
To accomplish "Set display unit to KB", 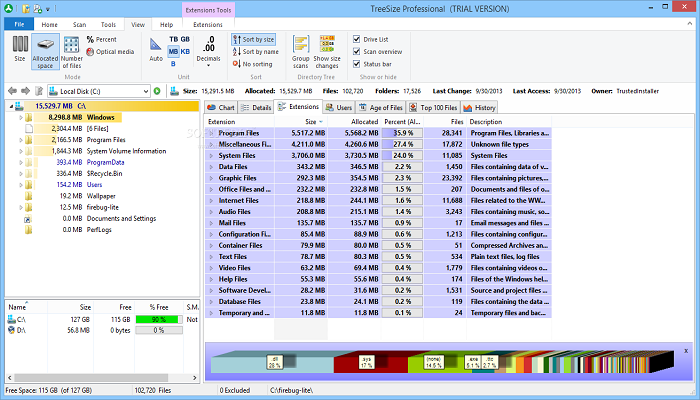I will 185,51.
